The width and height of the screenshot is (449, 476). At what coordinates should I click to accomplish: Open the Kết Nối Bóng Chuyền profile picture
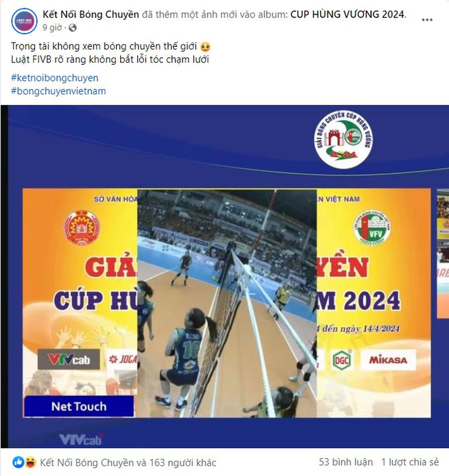[25, 21]
